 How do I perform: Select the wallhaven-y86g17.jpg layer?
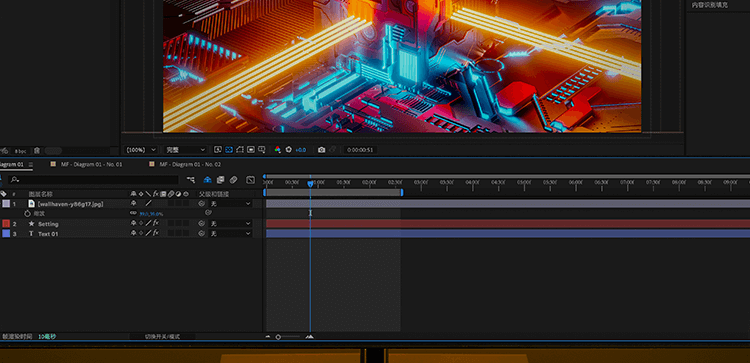click(x=70, y=204)
